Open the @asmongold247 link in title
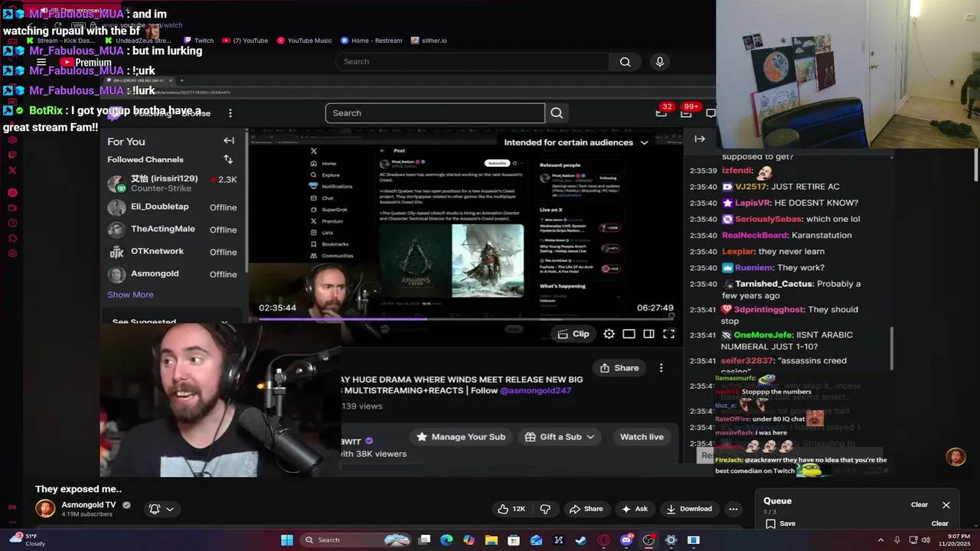 [535, 390]
